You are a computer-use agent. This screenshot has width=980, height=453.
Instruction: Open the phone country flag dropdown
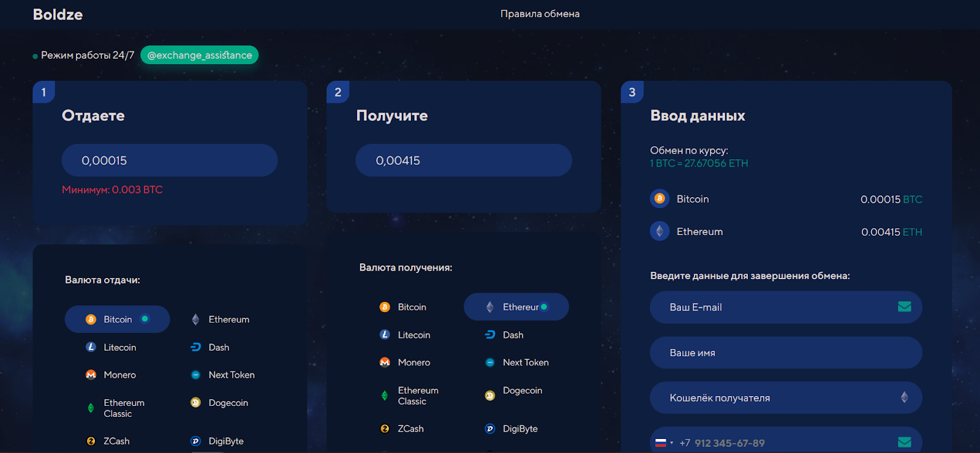pyautogui.click(x=664, y=443)
